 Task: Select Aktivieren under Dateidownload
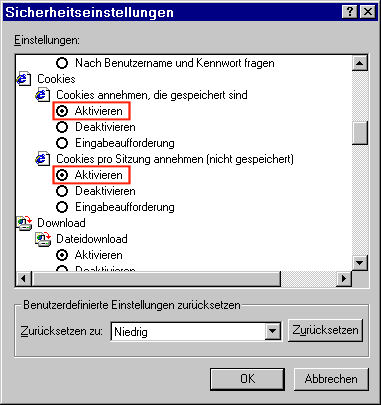pyautogui.click(x=89, y=255)
